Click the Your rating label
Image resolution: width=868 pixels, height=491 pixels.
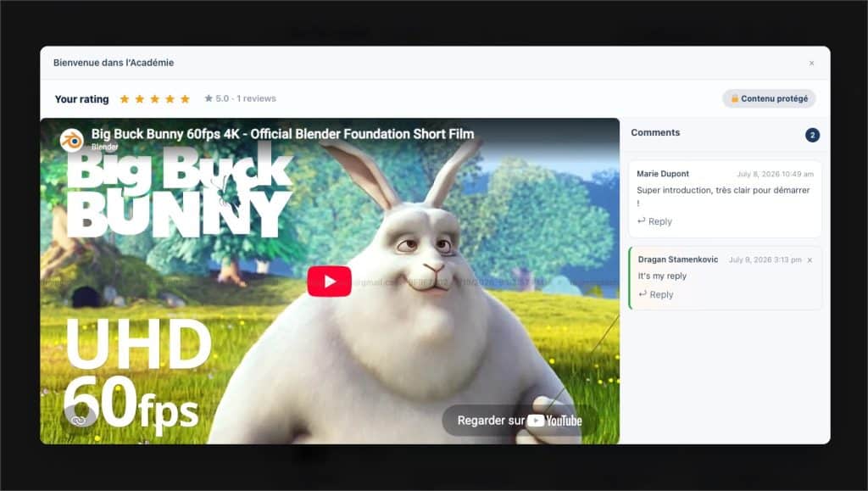click(82, 99)
